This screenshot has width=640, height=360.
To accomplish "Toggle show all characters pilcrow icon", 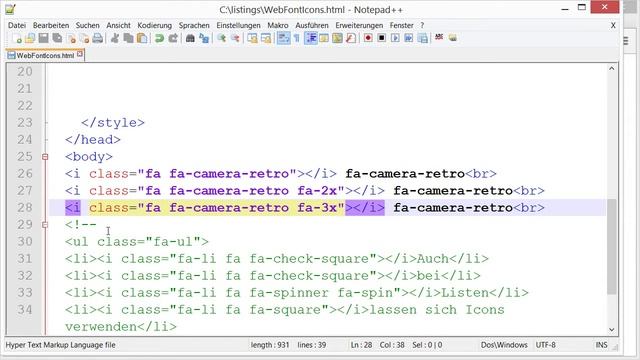I will [x=297, y=38].
